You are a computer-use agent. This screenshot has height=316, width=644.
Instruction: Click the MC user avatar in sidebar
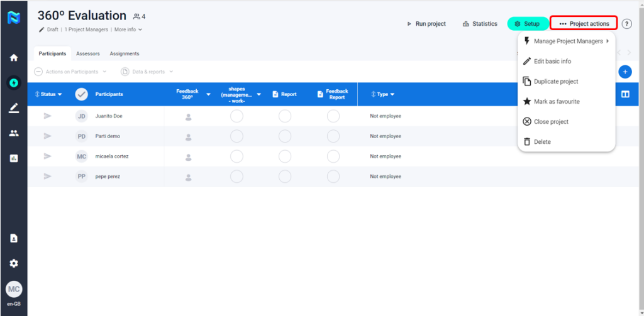(x=13, y=289)
